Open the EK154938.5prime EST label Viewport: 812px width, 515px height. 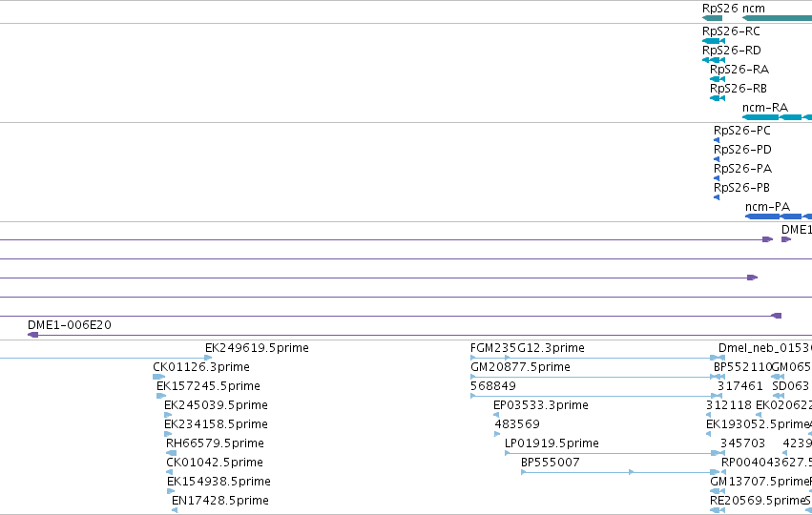click(x=219, y=482)
